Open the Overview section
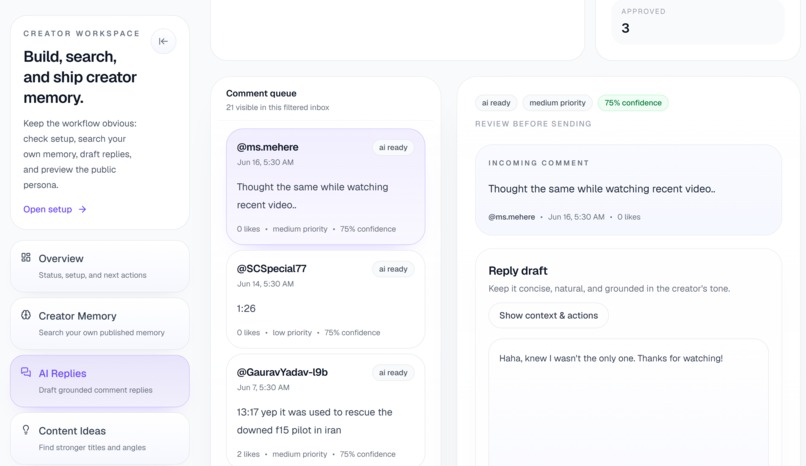This screenshot has height=466, width=806. (x=100, y=266)
